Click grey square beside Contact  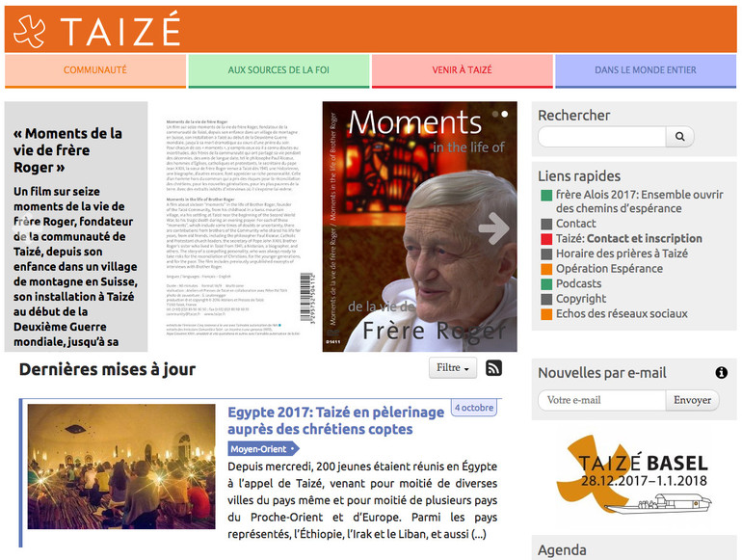pos(546,224)
